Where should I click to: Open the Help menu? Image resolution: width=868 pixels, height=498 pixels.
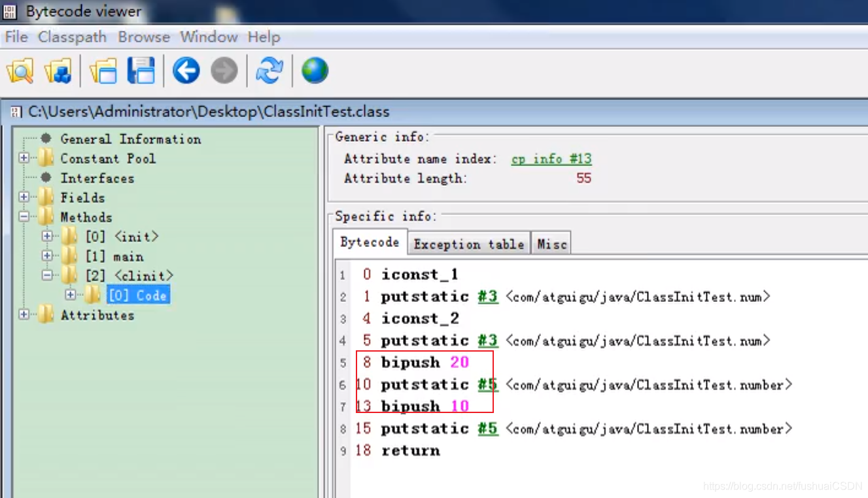click(x=264, y=37)
